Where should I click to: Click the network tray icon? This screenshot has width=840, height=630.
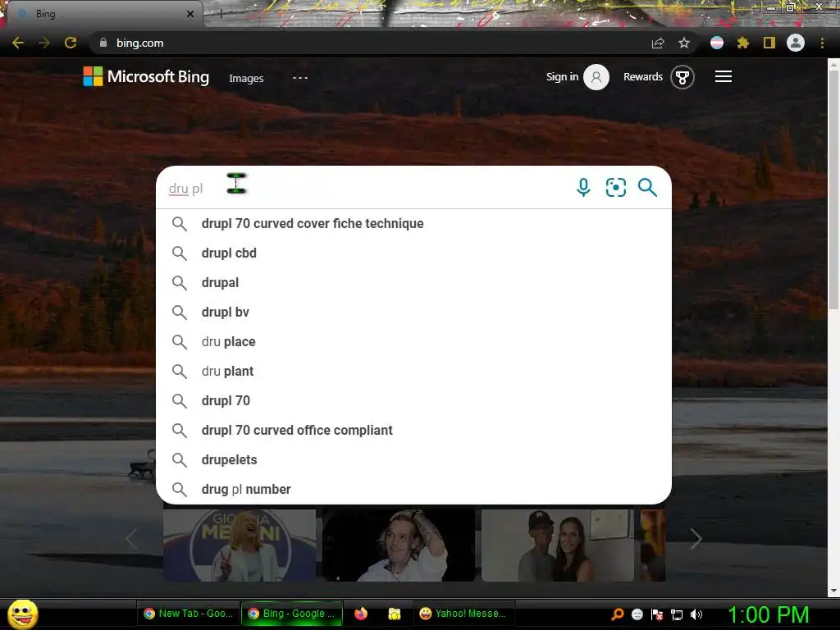click(x=677, y=614)
